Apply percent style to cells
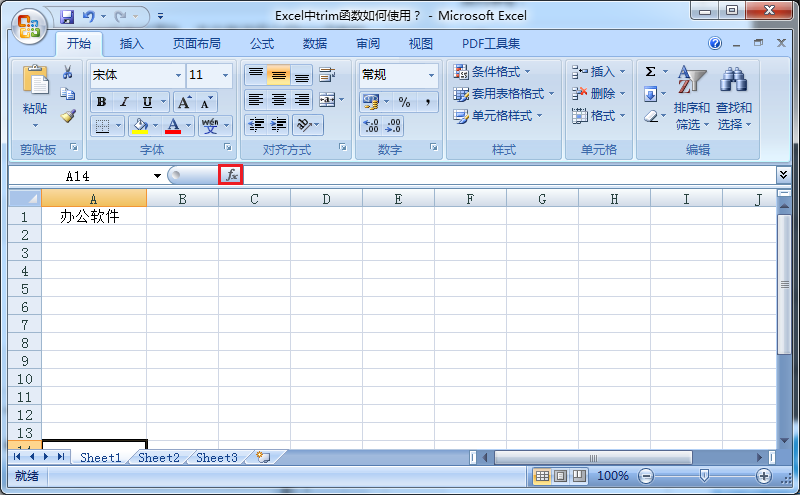The image size is (800, 495). (x=405, y=102)
